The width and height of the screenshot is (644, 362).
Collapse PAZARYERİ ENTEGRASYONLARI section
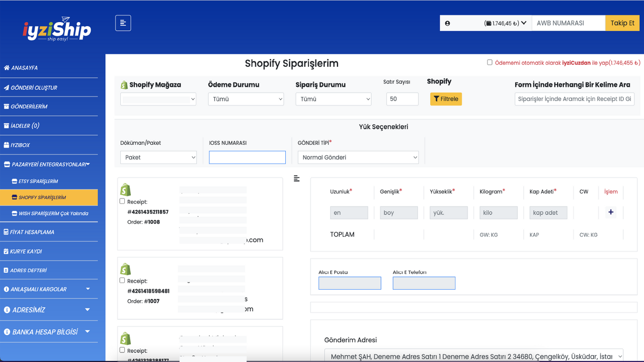[x=49, y=164]
